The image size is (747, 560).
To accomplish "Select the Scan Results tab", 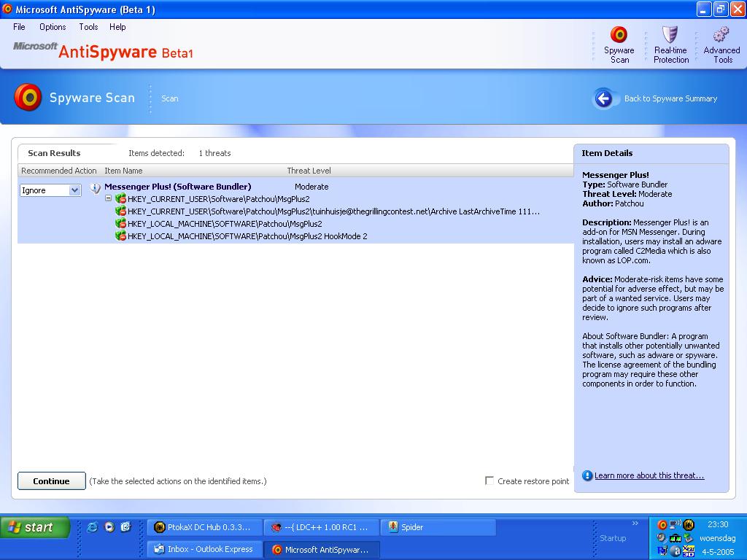I will click(54, 153).
